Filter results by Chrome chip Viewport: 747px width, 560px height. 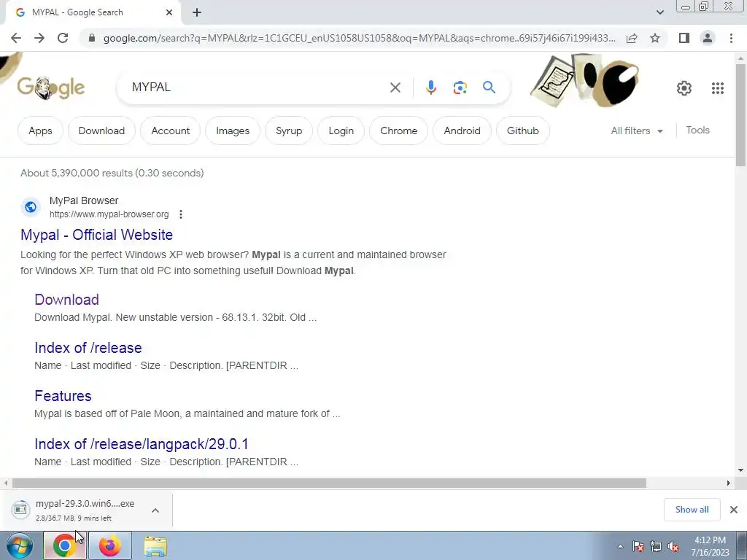(x=398, y=131)
